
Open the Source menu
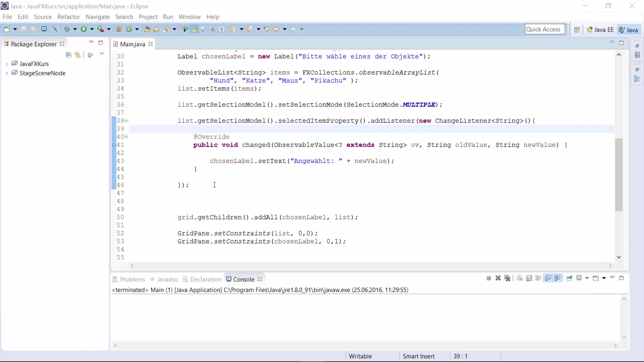coord(43,17)
